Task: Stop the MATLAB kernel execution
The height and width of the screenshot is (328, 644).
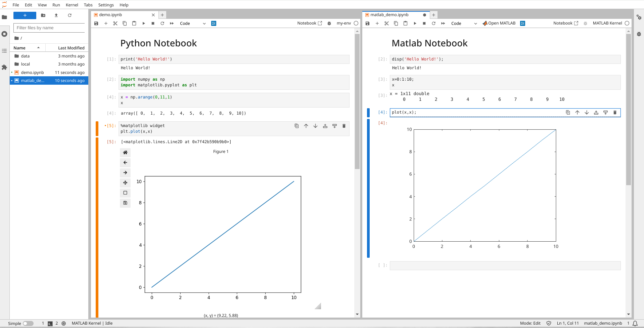Action: [424, 24]
